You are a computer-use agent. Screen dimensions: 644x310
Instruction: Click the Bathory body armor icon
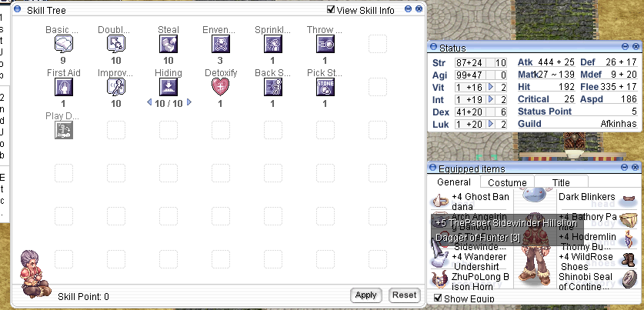[629, 220]
